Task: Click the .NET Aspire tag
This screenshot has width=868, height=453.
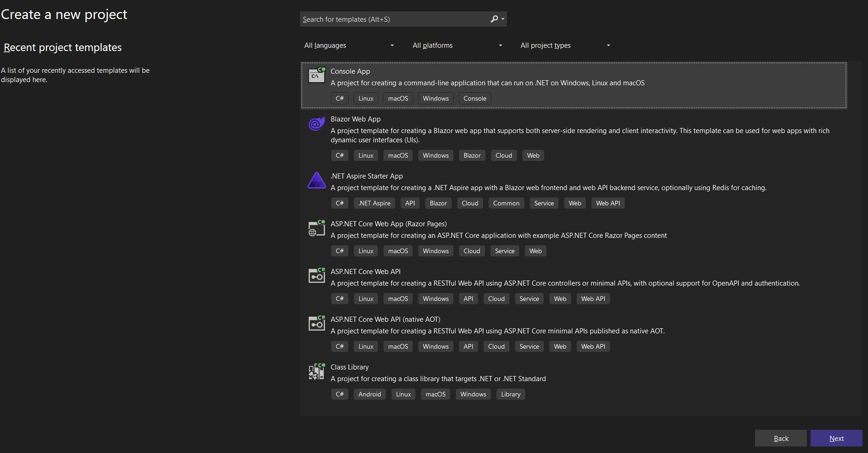Action: (x=374, y=203)
